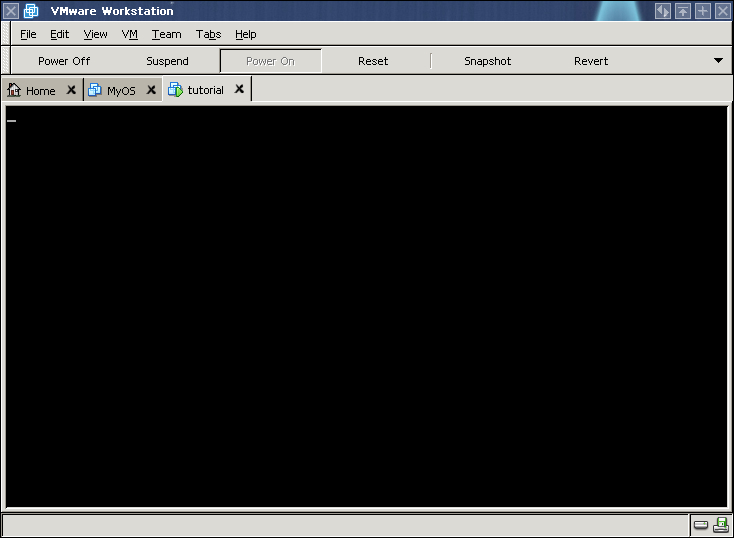This screenshot has width=734, height=538.
Task: Grab the menu bar drag handle
Action: click(6, 34)
